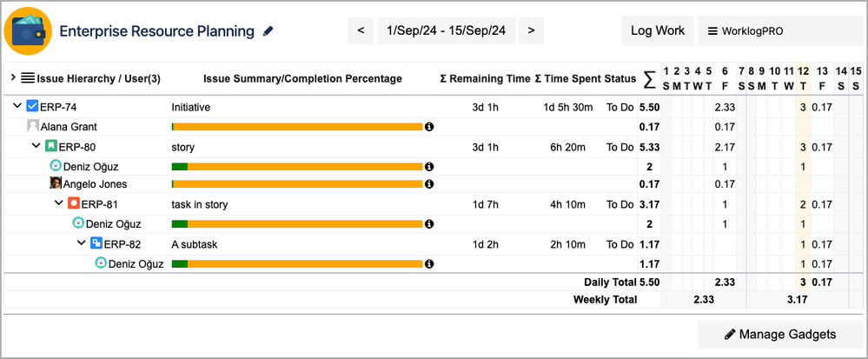Click the Log Work button
This screenshot has width=868, height=359.
657,31
